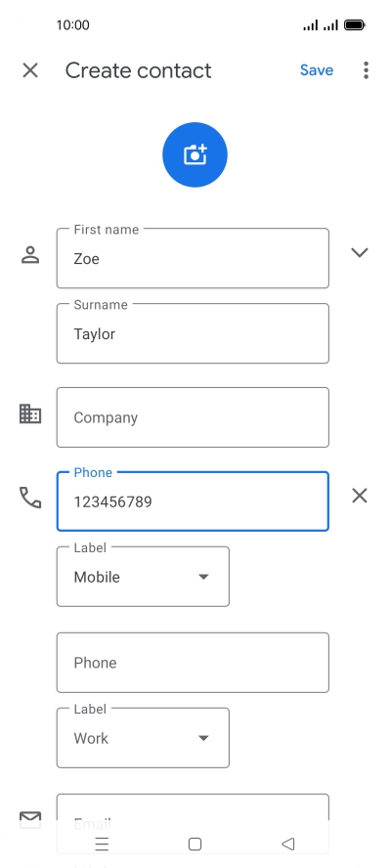Tap the company building icon
Screen dimensions: 390x868
tap(30, 413)
